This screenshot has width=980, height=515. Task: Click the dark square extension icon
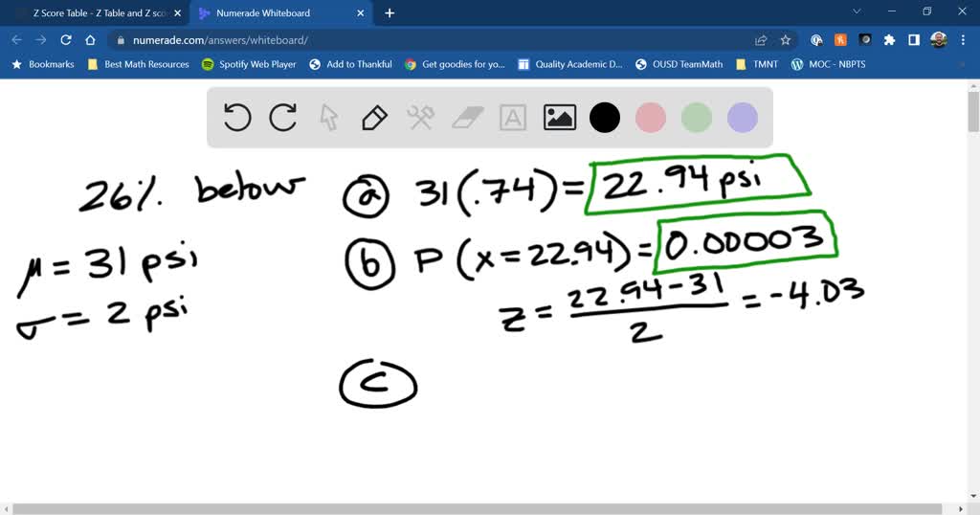pos(865,40)
